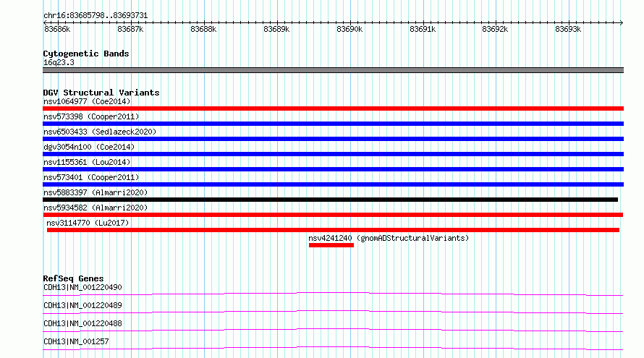Click the CDH13|NM_001220489 transcript label
This screenshot has width=644, height=358.
[82, 305]
